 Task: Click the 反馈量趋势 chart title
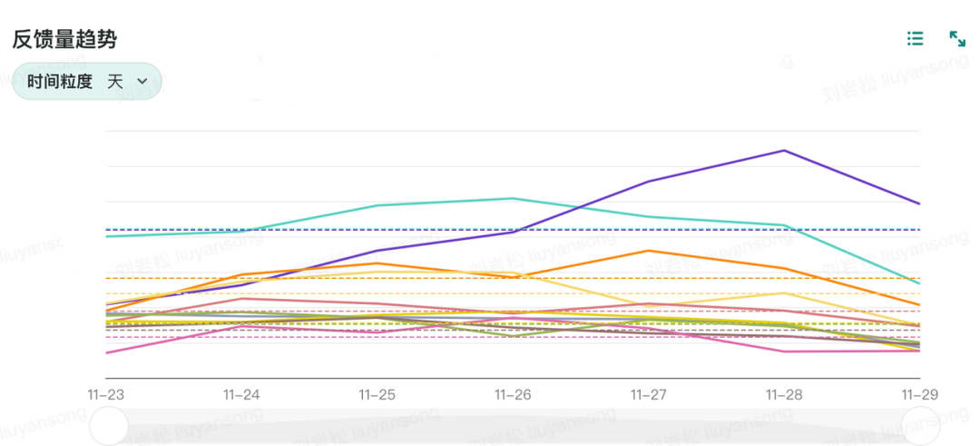(64, 39)
